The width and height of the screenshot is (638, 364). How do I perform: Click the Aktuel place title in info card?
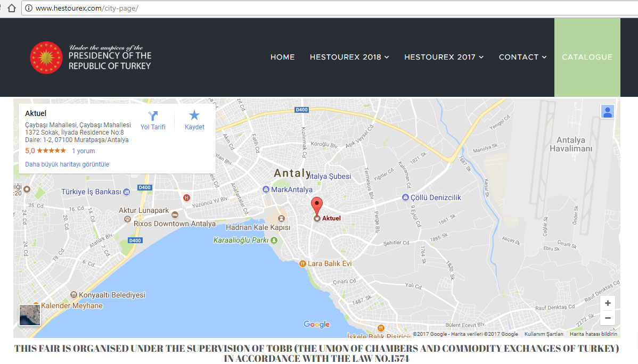click(x=36, y=113)
